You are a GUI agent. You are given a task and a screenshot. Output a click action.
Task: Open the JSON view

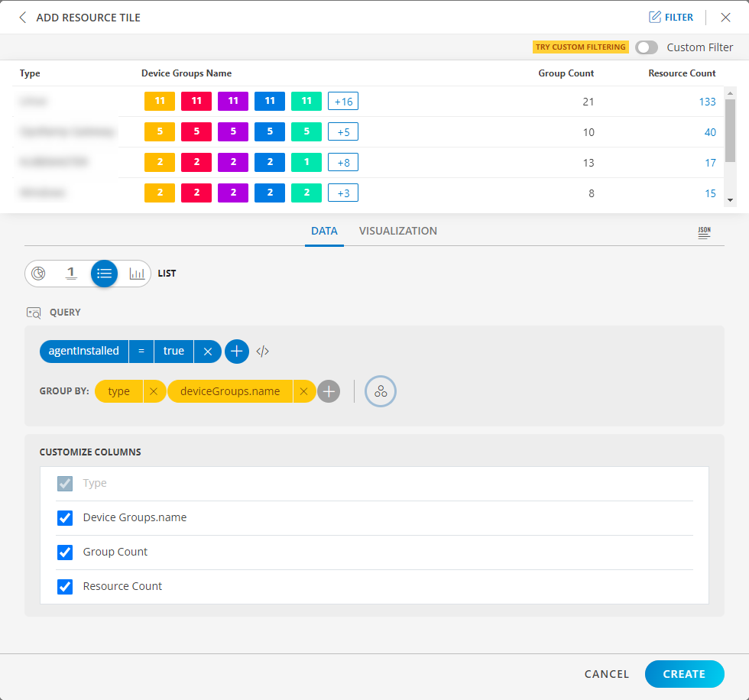703,232
